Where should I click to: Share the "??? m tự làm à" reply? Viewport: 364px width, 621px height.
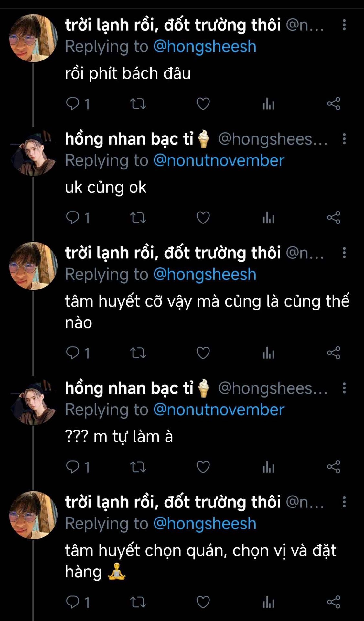pyautogui.click(x=334, y=467)
